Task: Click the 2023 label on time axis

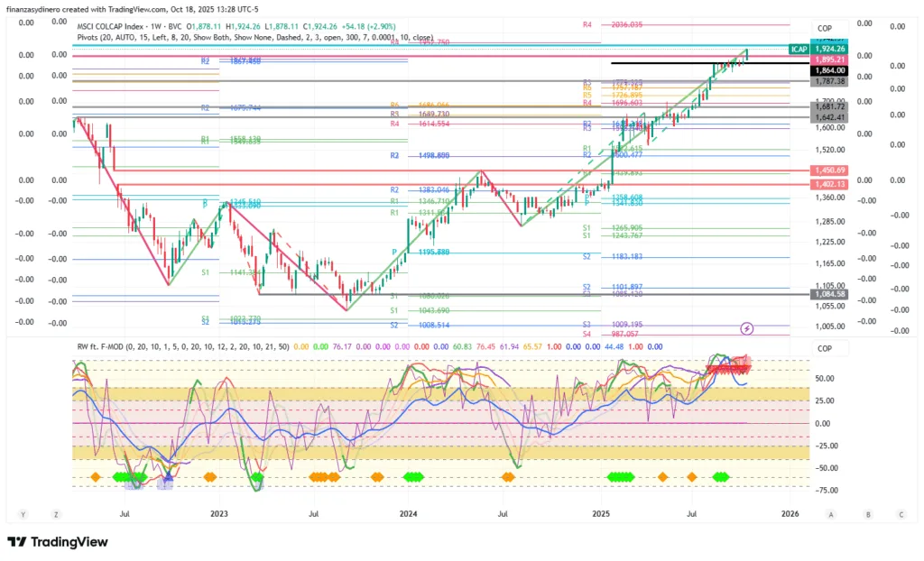Action: 218,514
